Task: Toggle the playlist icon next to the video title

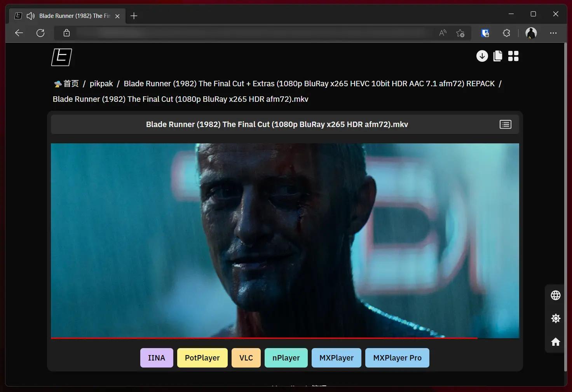Action: (x=506, y=124)
